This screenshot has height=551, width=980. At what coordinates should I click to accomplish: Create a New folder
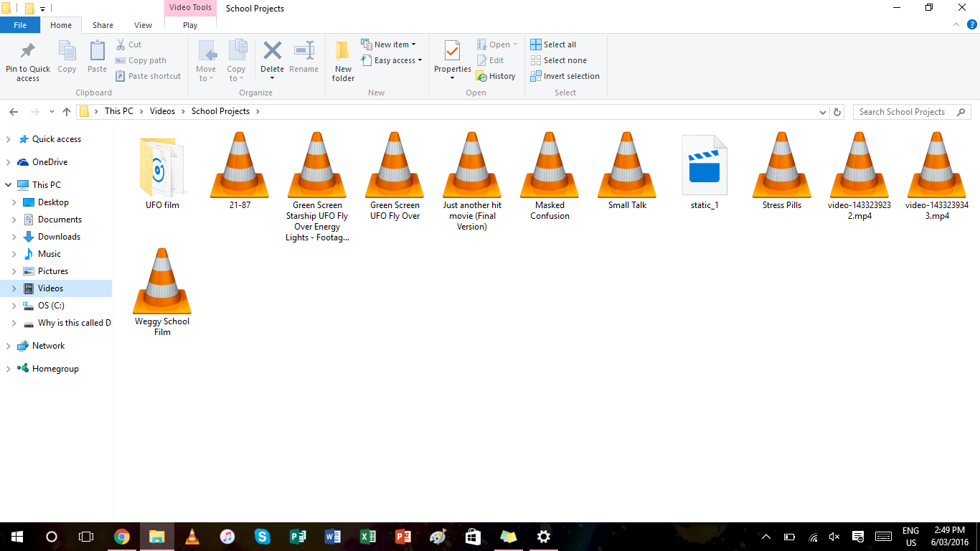[x=343, y=61]
